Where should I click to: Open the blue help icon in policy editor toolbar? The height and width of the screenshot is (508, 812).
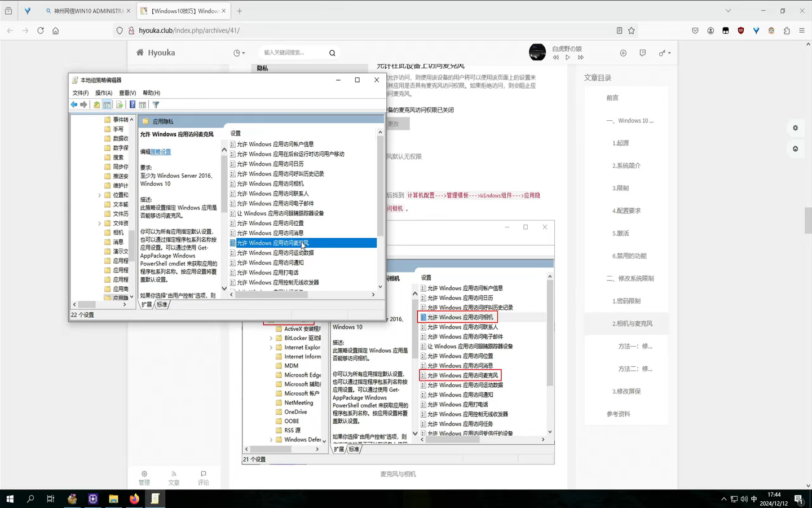click(x=132, y=104)
